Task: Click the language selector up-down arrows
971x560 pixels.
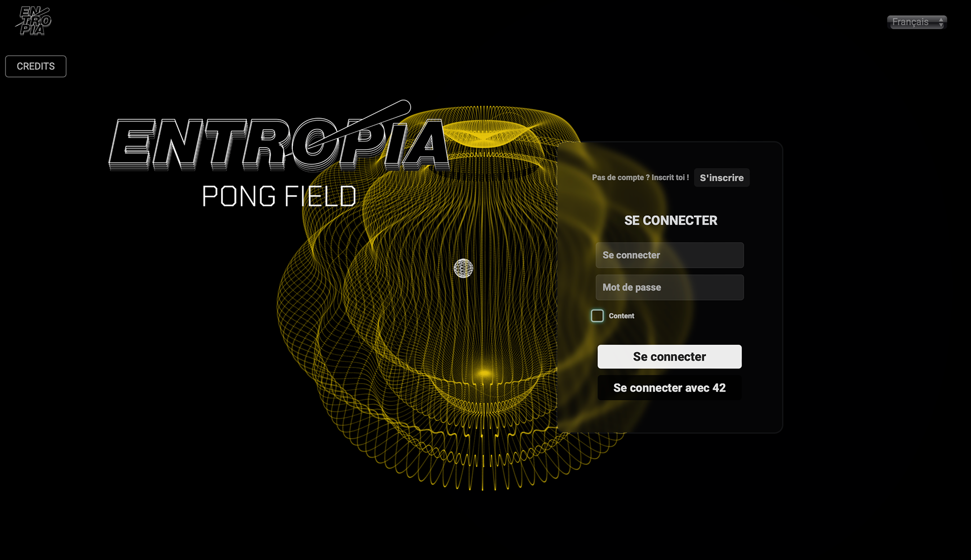Action: point(941,22)
